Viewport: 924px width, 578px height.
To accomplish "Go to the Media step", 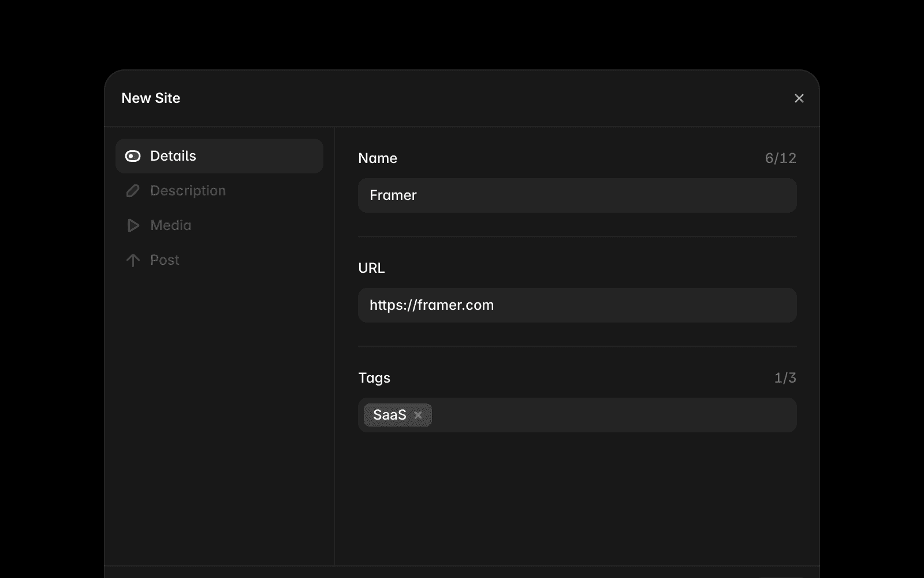I will tap(219, 225).
